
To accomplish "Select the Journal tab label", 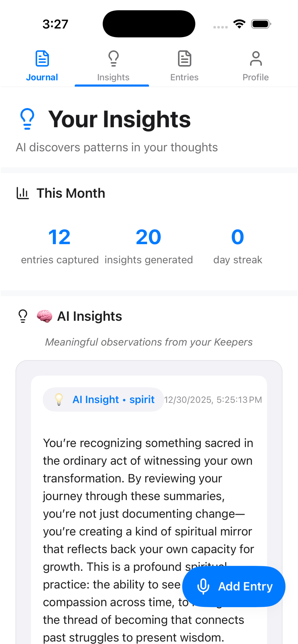I will point(42,77).
